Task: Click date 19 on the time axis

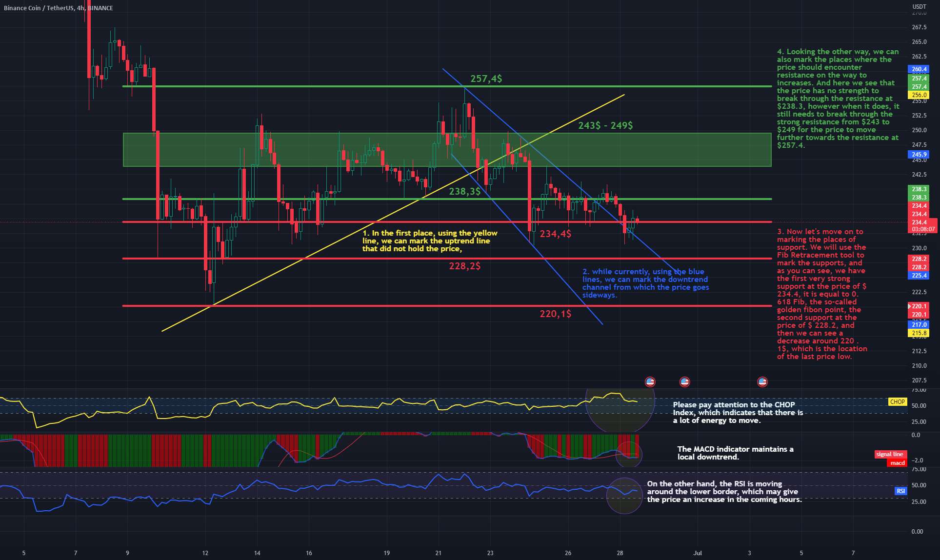Action: [x=387, y=553]
